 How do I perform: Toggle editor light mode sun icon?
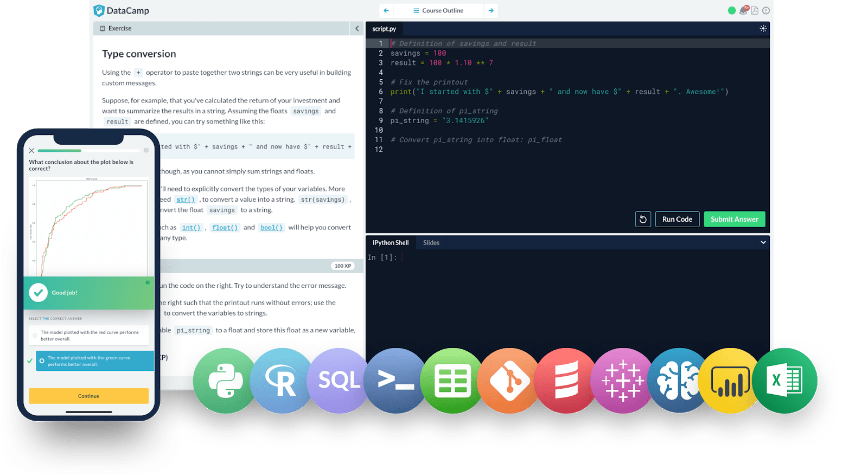tap(763, 29)
